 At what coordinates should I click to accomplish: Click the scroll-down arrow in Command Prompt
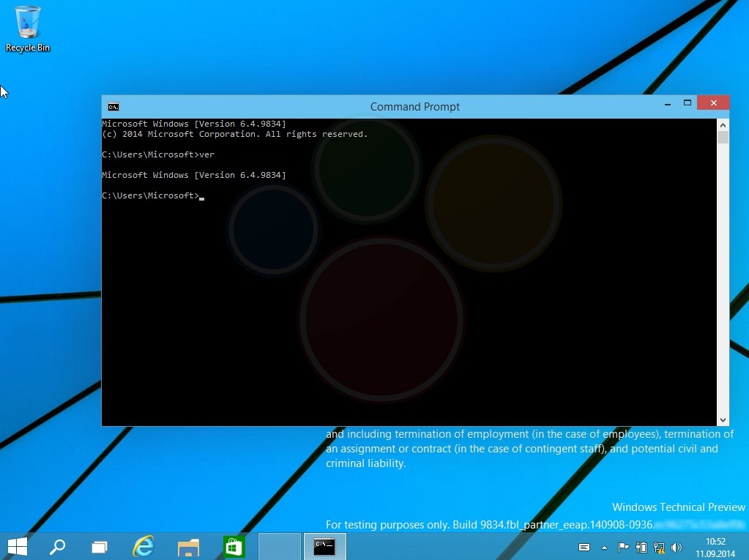click(x=723, y=419)
